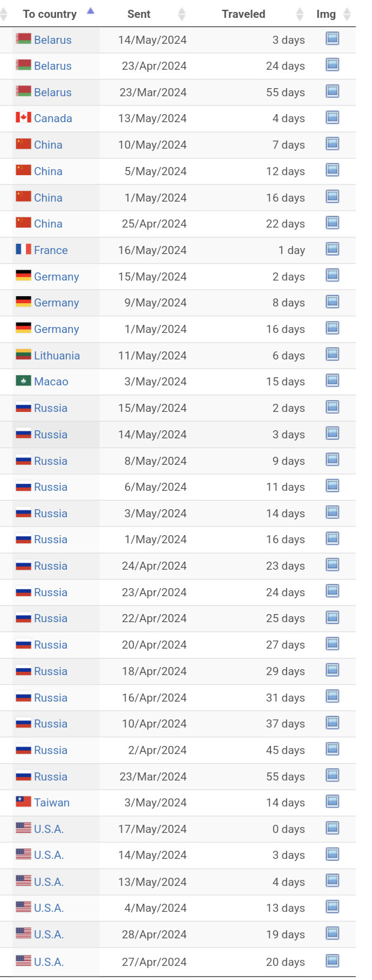The width and height of the screenshot is (372, 980).
Task: Click the Traveled column header
Action: click(x=244, y=14)
